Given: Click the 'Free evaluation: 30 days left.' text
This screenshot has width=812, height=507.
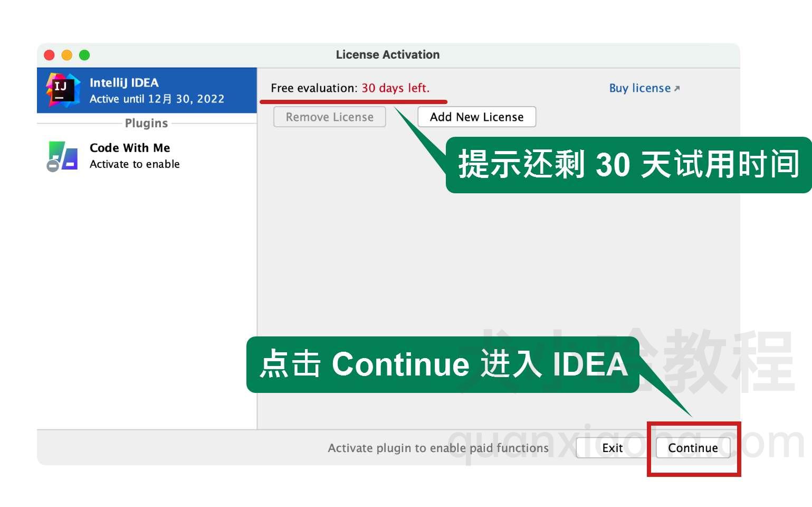Looking at the screenshot, I should coord(350,88).
